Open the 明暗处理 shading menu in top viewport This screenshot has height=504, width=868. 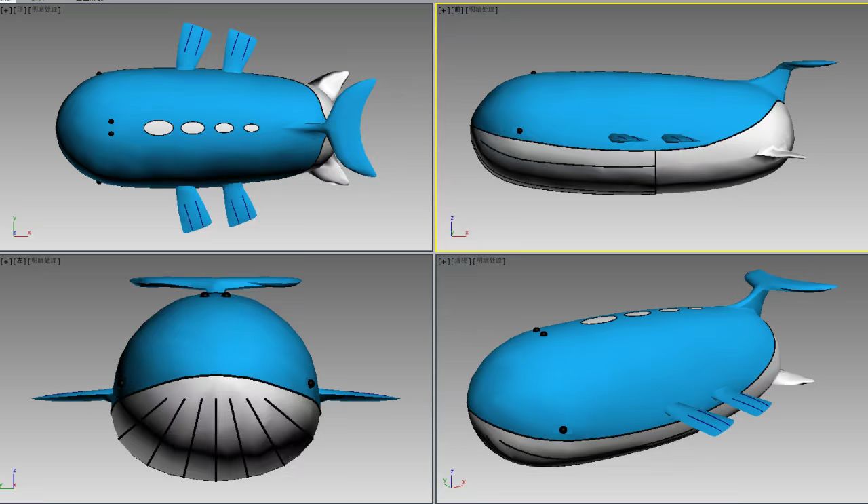(x=45, y=10)
